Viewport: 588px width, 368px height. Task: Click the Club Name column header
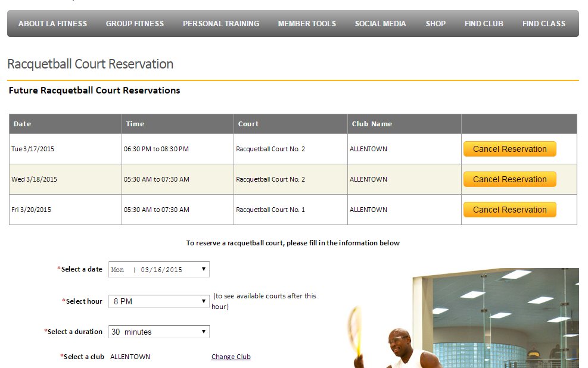point(372,124)
